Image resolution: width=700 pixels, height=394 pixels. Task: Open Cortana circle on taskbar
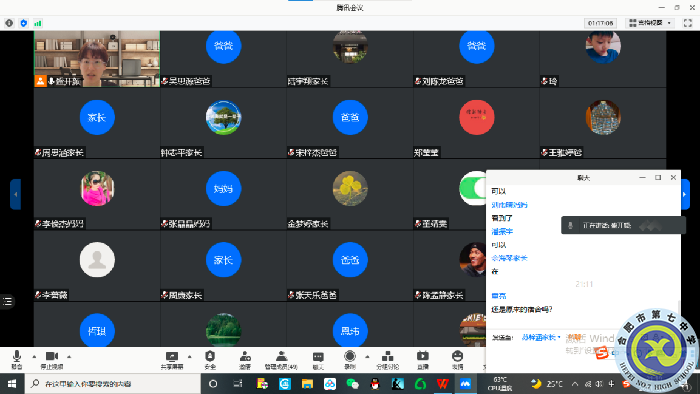213,384
